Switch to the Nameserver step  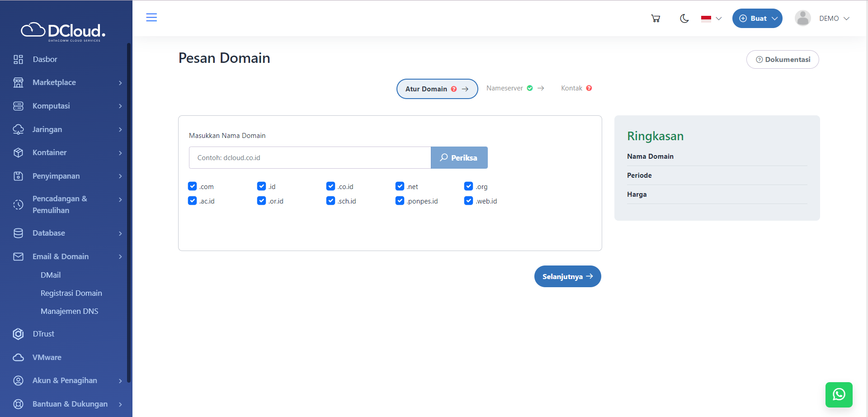[x=505, y=88]
